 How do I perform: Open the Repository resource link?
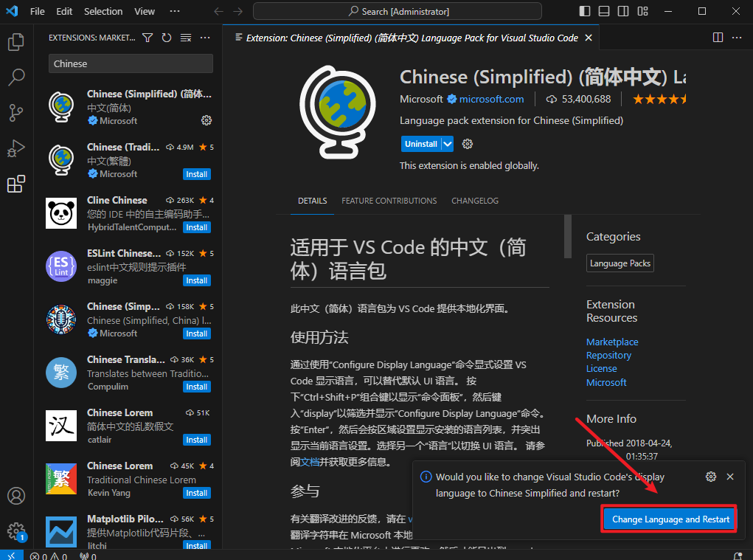608,356
